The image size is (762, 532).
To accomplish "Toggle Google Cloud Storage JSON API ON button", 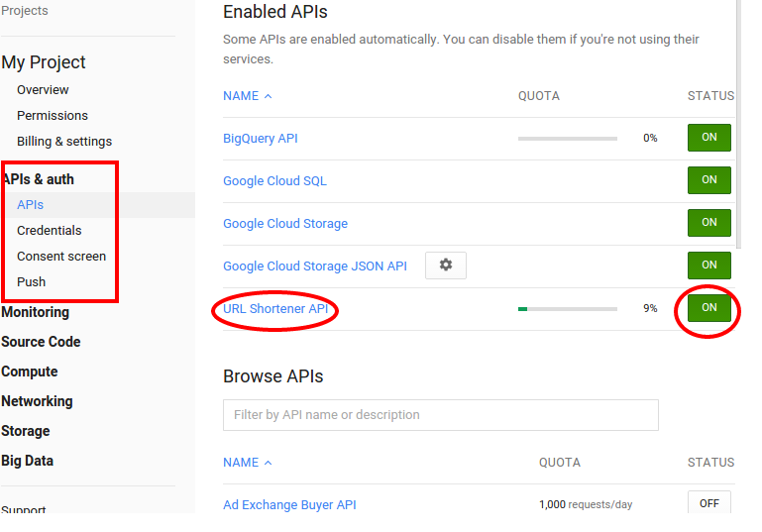I will (x=709, y=266).
